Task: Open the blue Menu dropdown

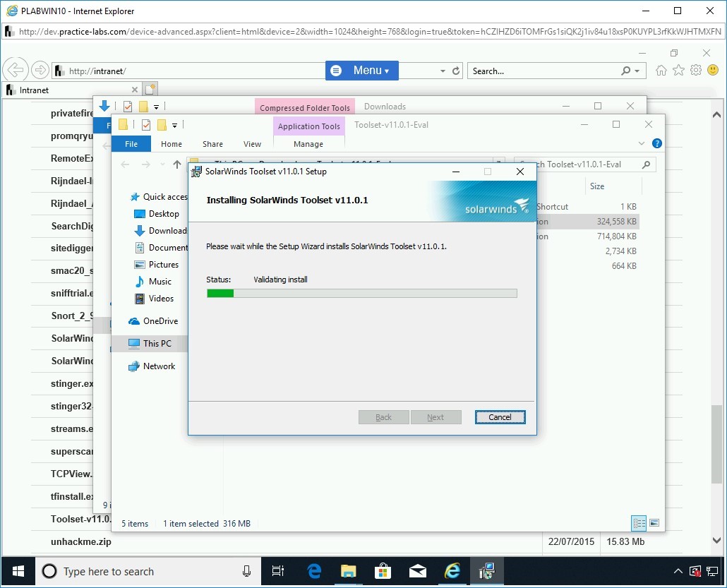Action: pyautogui.click(x=362, y=71)
